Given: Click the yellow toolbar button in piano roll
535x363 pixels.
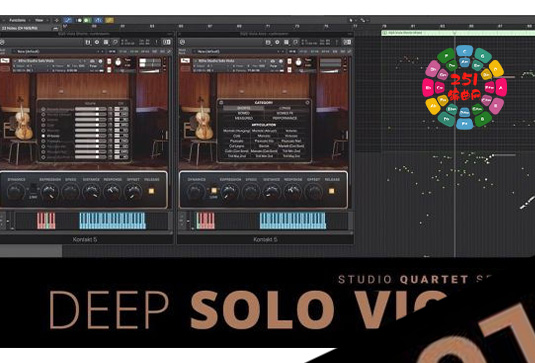Looking at the screenshot, I should point(109,20).
